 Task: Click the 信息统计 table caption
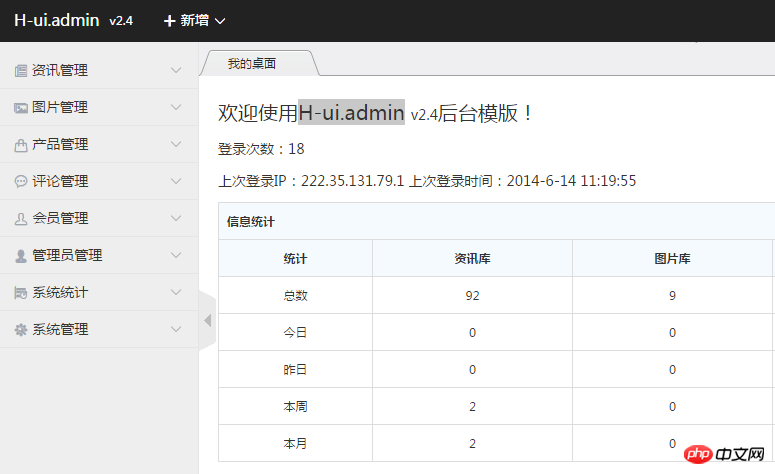click(x=251, y=221)
